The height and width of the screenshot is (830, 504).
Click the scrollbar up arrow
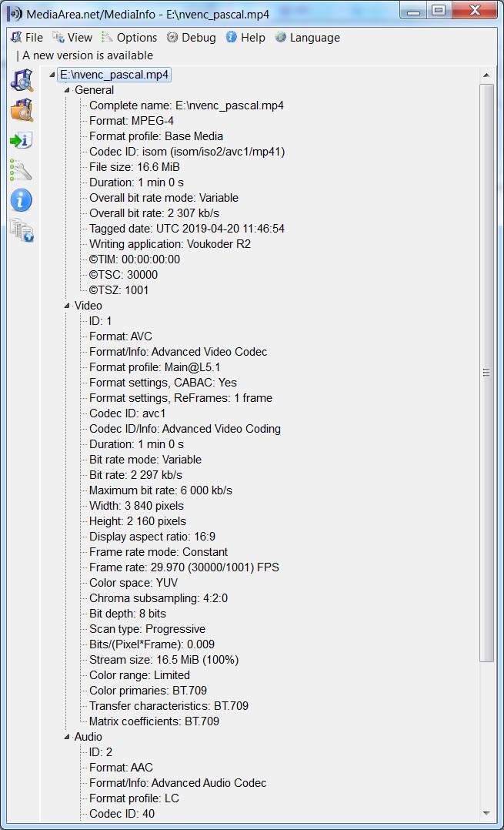(486, 75)
